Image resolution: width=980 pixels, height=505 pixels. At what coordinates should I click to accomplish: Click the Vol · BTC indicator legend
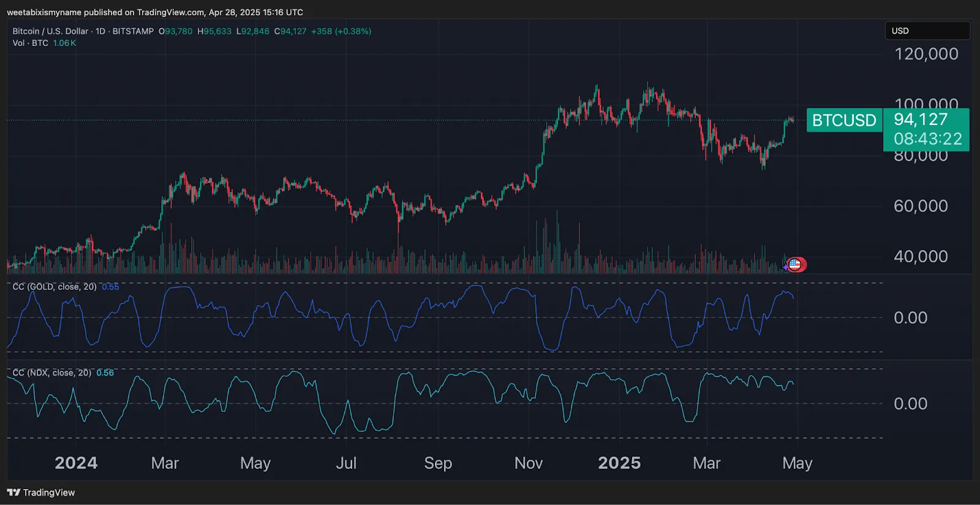point(30,43)
